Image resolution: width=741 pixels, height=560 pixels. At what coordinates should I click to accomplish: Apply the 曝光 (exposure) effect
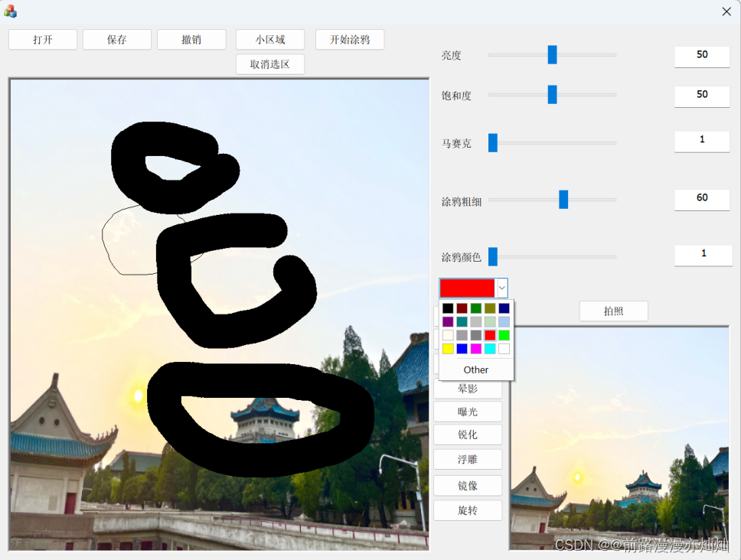(468, 411)
